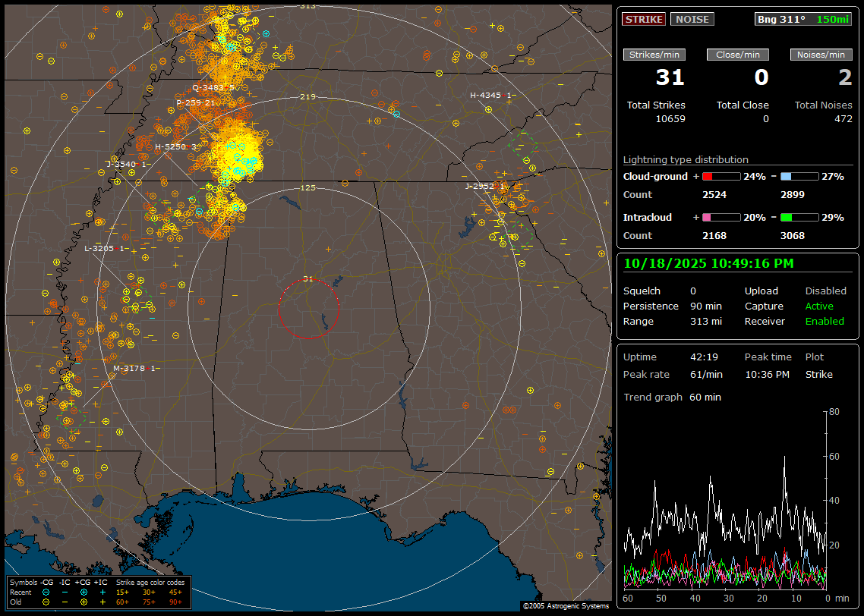The width and height of the screenshot is (864, 616).
Task: Toggle the STRIKE indicator button
Action: [644, 19]
